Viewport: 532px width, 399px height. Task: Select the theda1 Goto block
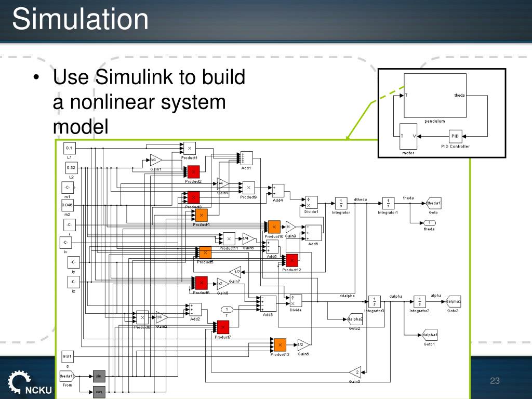tap(433, 203)
